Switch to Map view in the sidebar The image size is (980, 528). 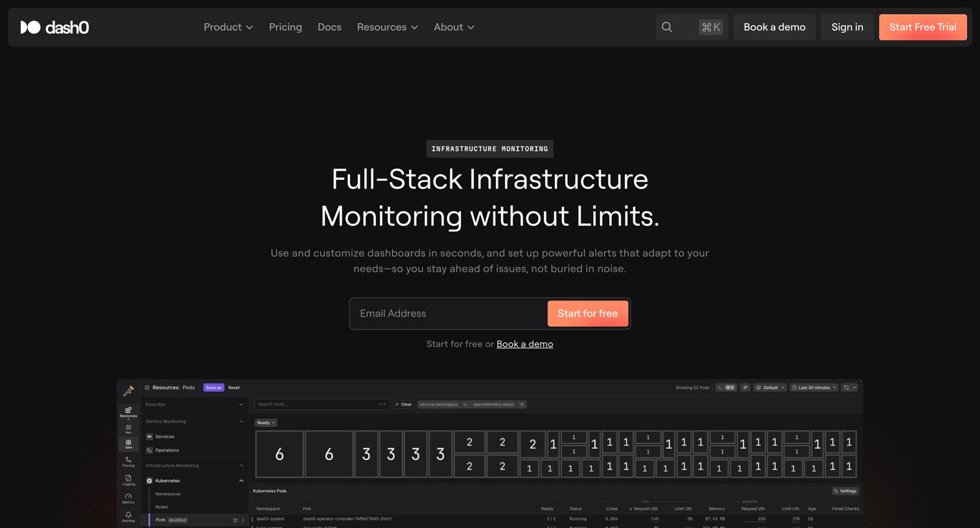point(128,429)
